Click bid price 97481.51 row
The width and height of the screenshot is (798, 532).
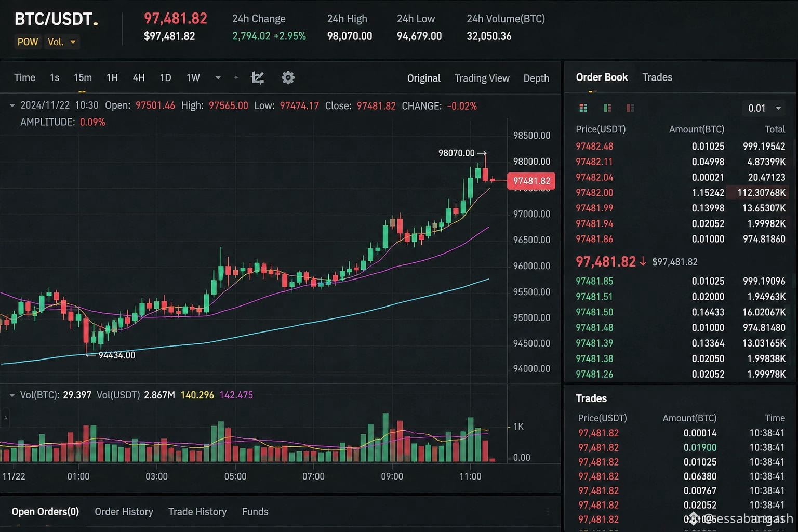pos(681,297)
